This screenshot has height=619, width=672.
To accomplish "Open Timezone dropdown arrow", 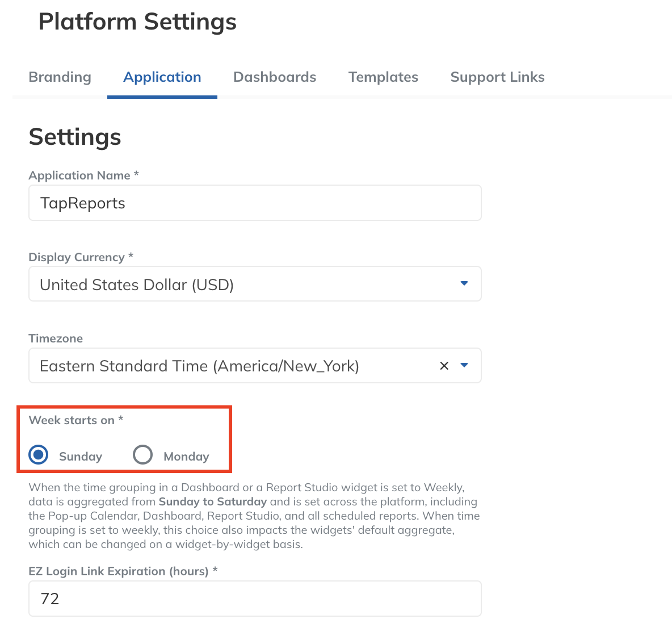I will tap(464, 365).
